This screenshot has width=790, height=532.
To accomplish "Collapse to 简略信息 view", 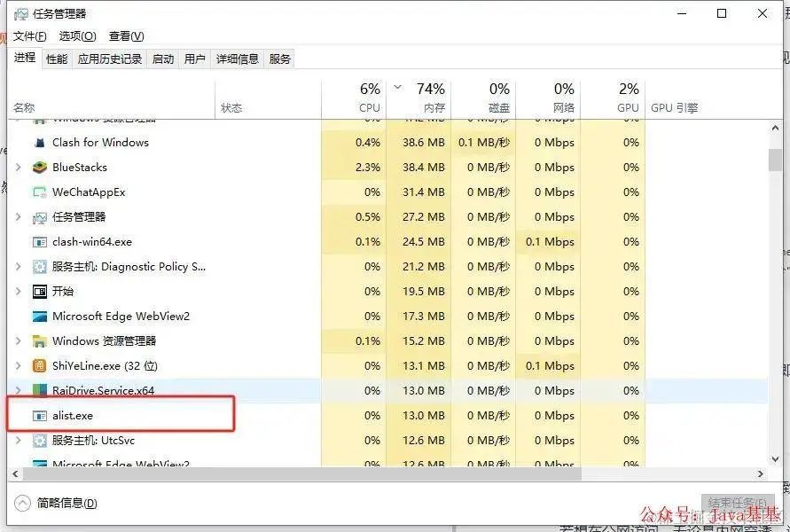I will (x=56, y=504).
